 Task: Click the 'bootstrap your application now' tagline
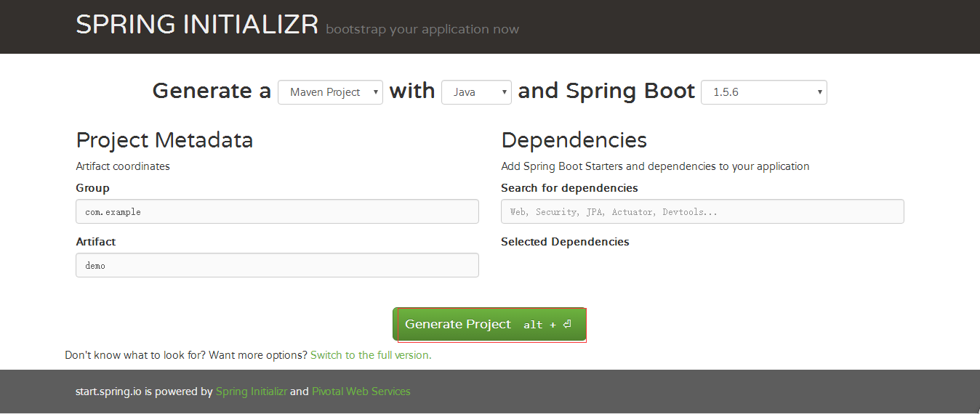pyautogui.click(x=422, y=30)
